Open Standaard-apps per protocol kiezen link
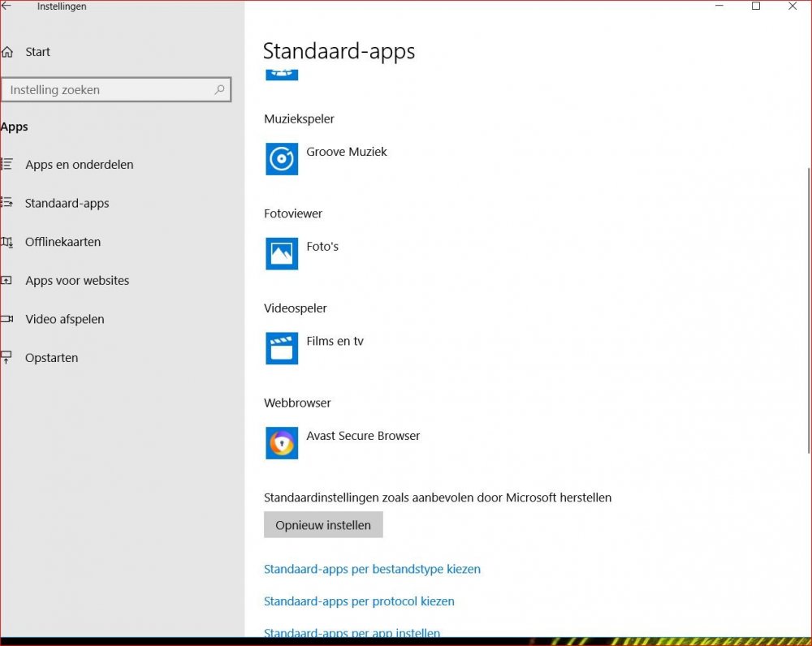This screenshot has width=812, height=646. (359, 601)
